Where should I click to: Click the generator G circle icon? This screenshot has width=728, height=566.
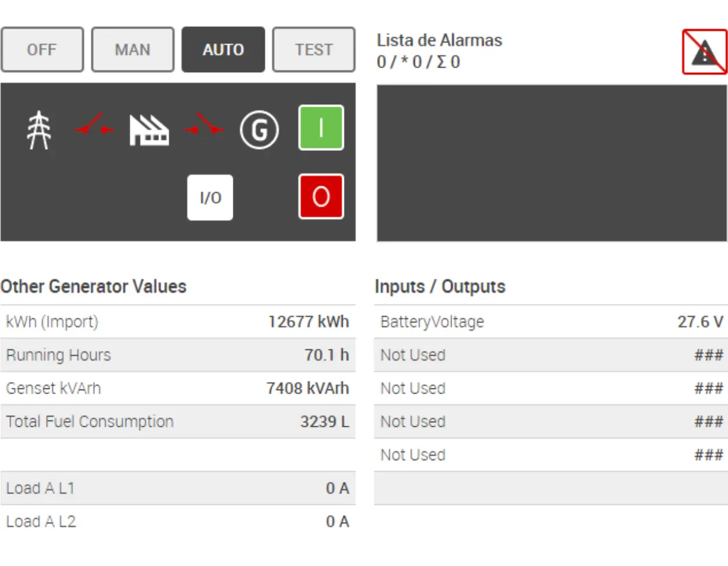259,130
